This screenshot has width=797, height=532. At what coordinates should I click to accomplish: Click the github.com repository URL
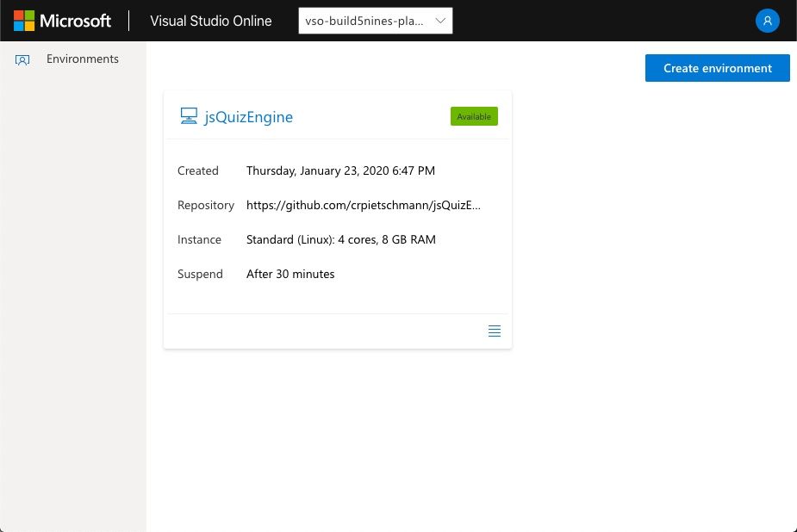pyautogui.click(x=364, y=205)
